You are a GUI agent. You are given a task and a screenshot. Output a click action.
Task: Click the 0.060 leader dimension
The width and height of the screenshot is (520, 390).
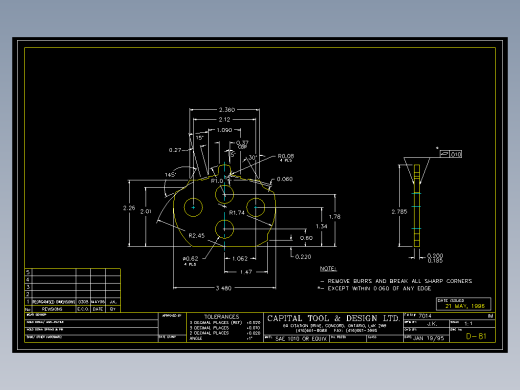285,179
